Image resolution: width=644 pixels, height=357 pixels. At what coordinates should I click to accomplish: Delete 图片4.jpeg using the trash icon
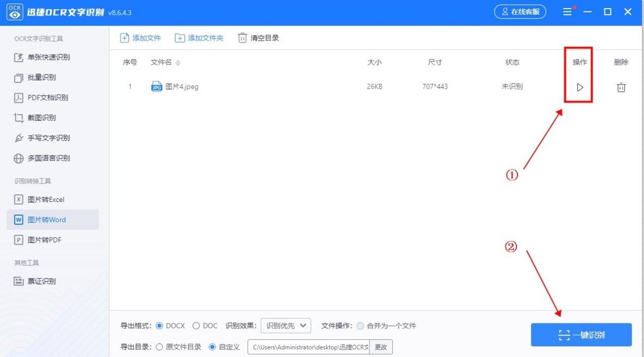point(621,86)
